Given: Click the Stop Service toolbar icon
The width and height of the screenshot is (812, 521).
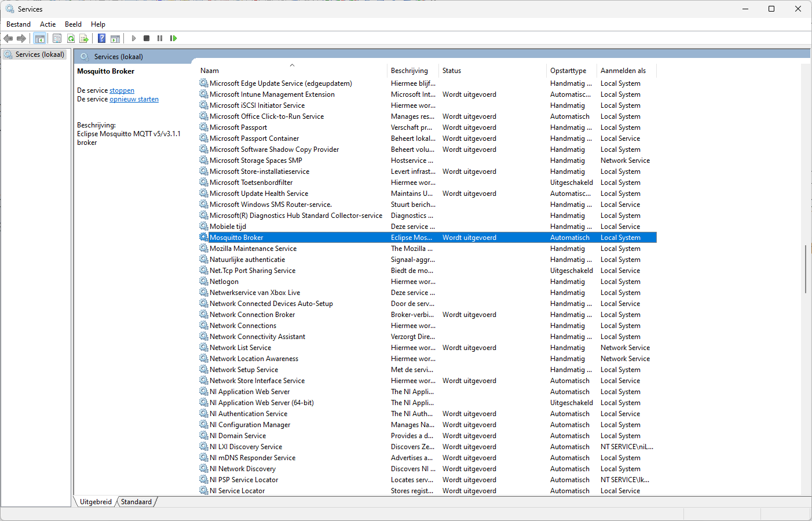Looking at the screenshot, I should click(x=147, y=38).
